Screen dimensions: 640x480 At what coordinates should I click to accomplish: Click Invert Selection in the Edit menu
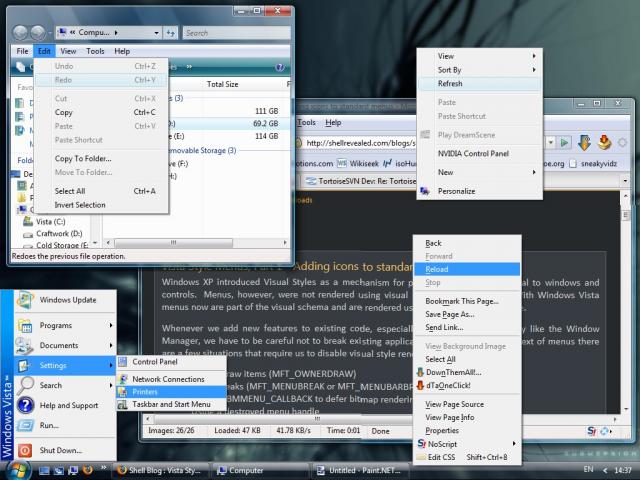pyautogui.click(x=101, y=205)
